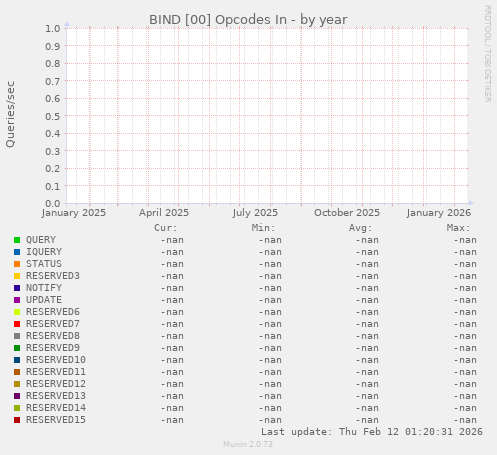The width and height of the screenshot is (497, 455).
Task: Click the 0.0 y-axis tick label
Action: [x=53, y=204]
